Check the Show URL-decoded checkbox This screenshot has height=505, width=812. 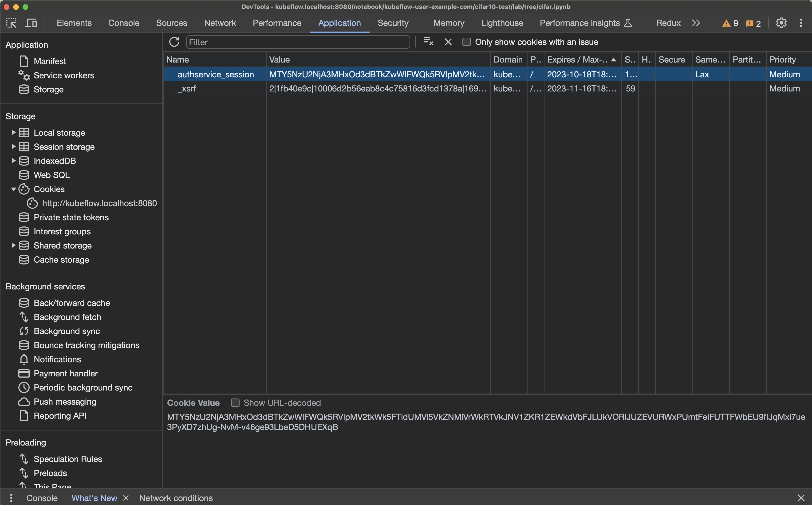(x=235, y=403)
